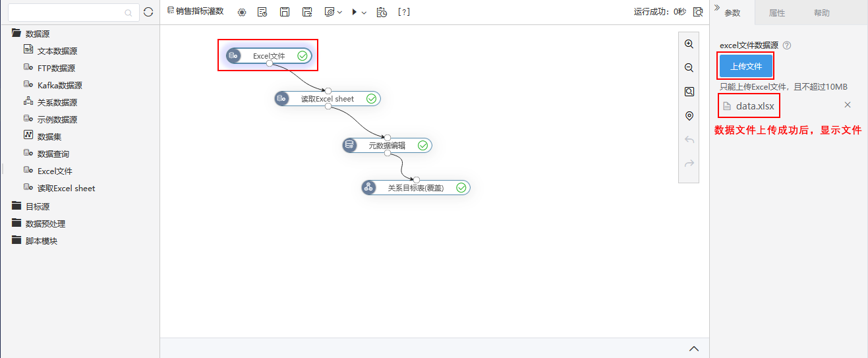This screenshot has height=358, width=868.
Task: Select 数据集 in the tree
Action: 49,136
